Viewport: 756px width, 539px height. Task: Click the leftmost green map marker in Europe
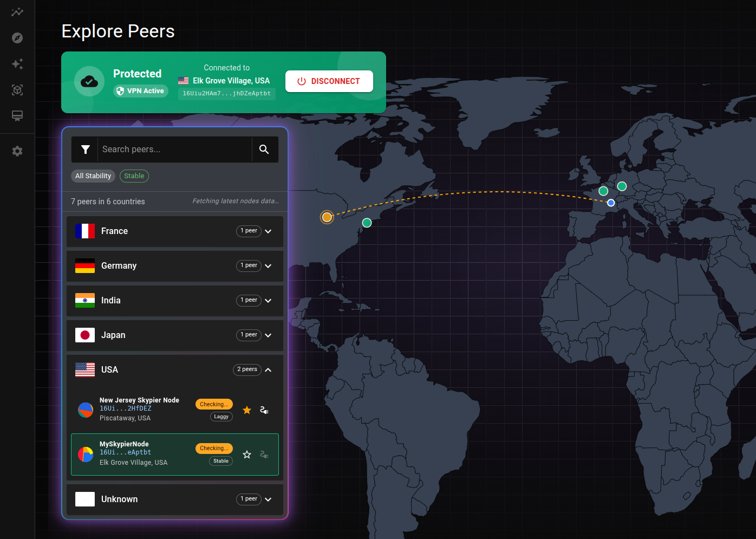(603, 191)
